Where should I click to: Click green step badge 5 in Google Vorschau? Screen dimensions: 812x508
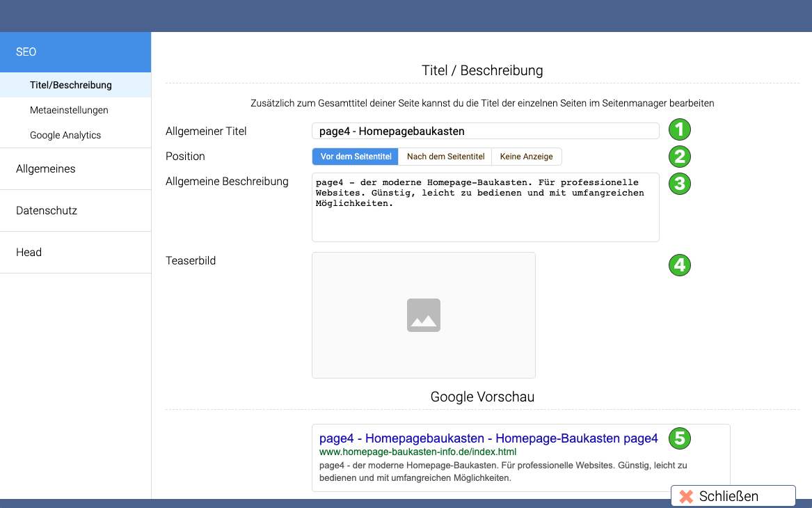coord(679,438)
